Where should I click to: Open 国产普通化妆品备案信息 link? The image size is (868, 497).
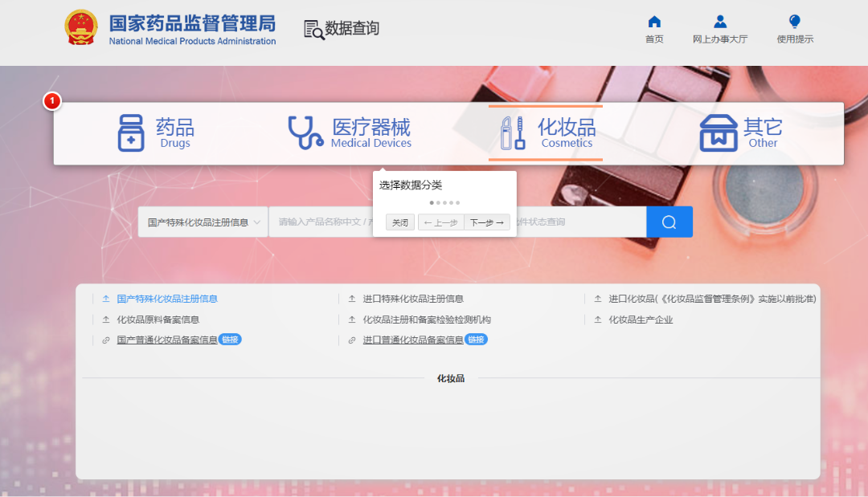(167, 340)
